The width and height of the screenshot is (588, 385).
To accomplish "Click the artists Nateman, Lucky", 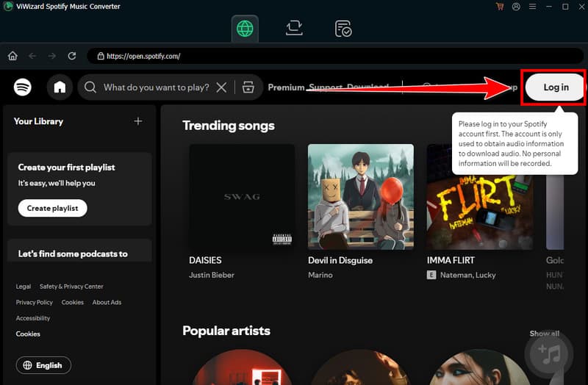I will point(467,276).
